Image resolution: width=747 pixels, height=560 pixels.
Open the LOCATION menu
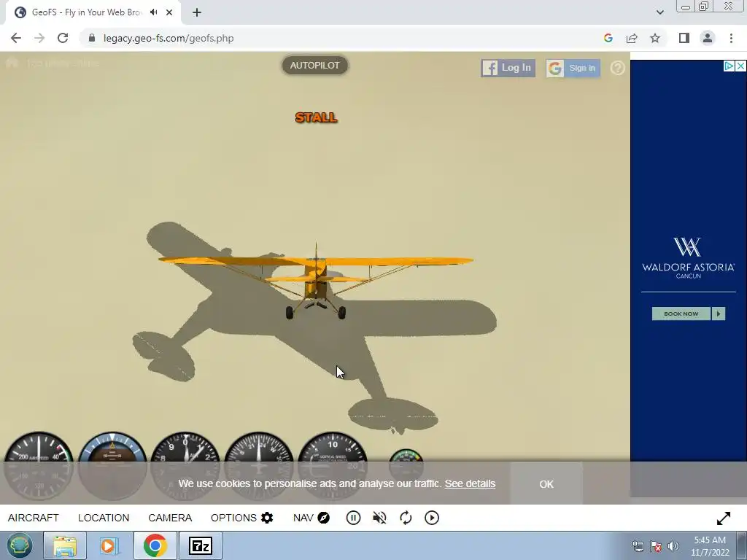click(104, 518)
